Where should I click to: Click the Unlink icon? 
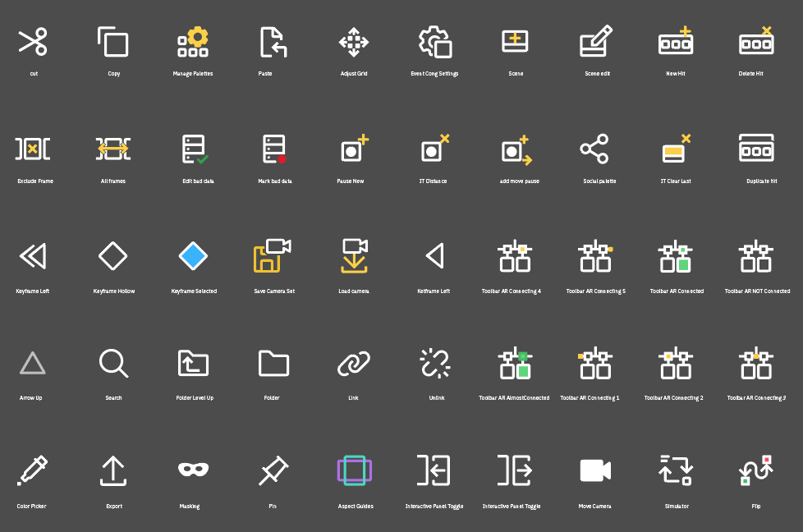tap(434, 364)
